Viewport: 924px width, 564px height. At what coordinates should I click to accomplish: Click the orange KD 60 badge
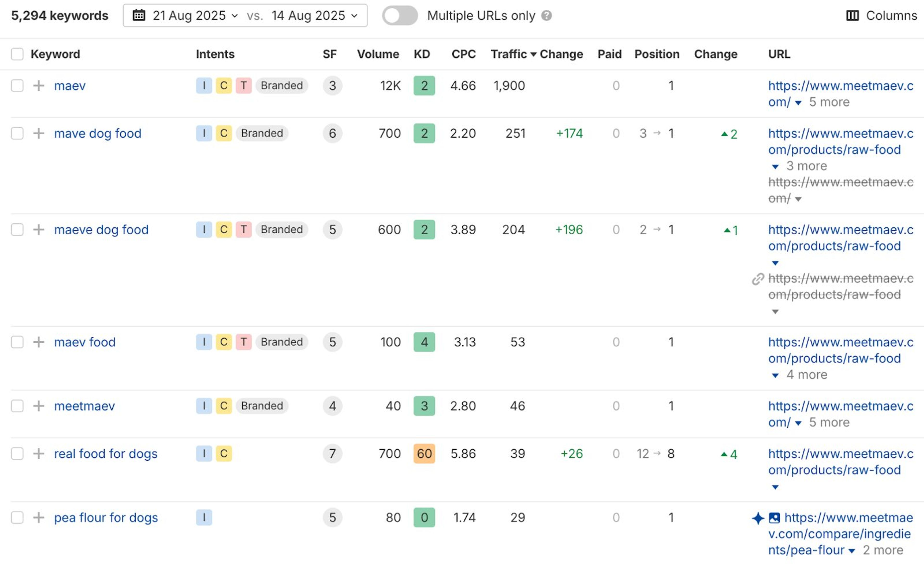[424, 454]
